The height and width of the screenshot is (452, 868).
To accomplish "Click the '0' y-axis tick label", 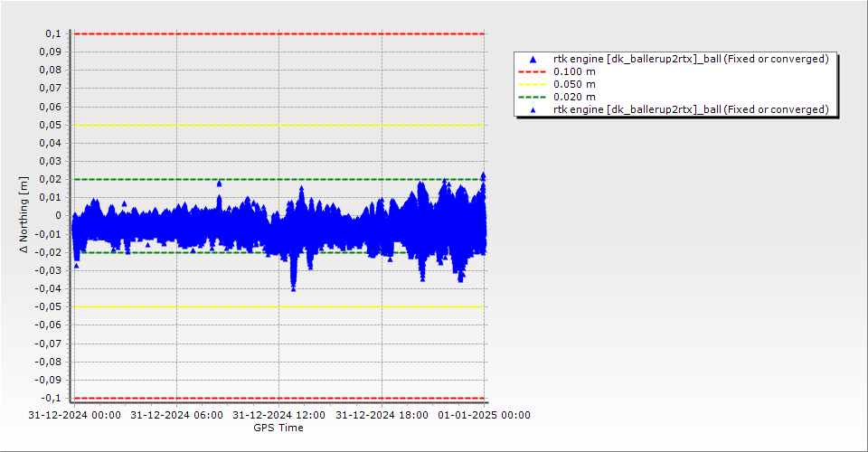I will tap(59, 216).
